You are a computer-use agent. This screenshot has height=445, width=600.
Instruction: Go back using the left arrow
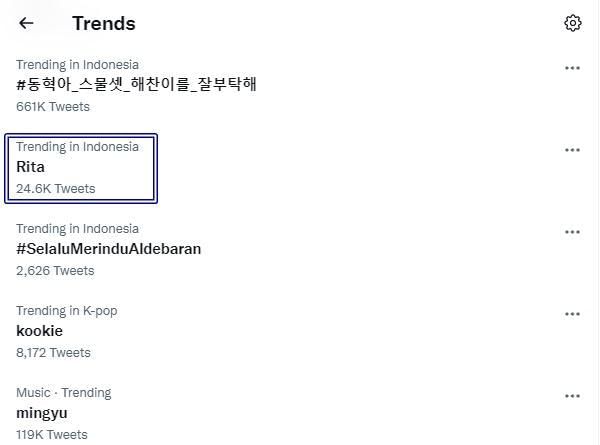point(26,23)
